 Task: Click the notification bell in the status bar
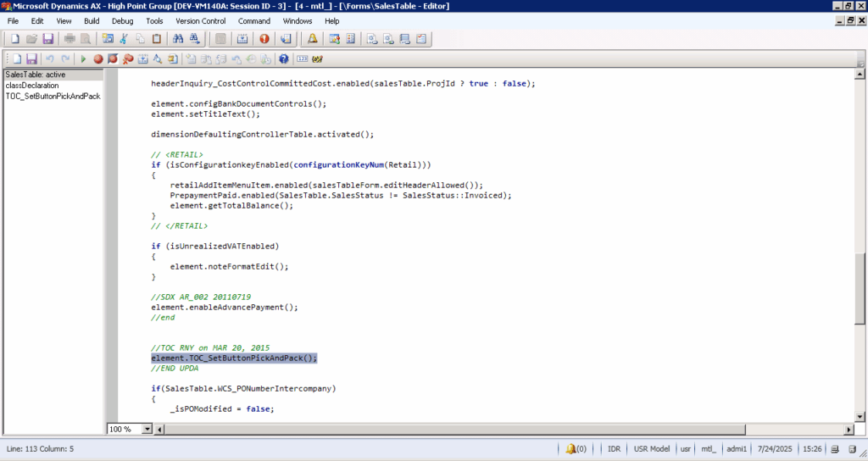point(570,449)
